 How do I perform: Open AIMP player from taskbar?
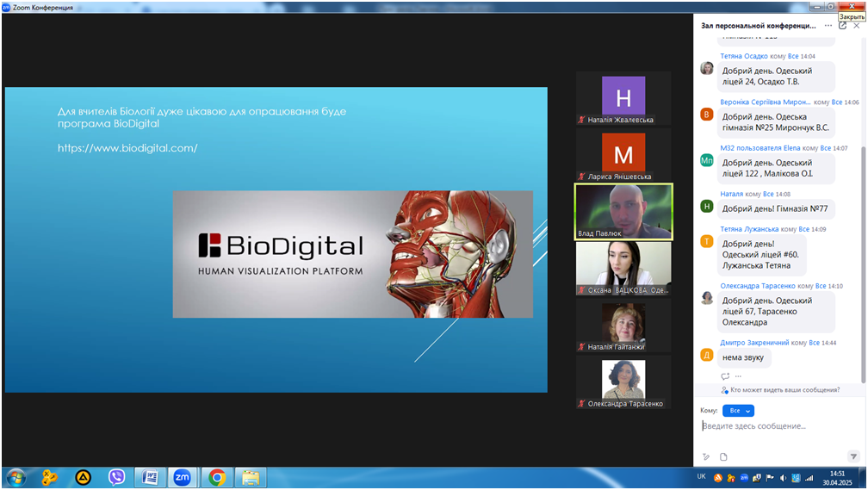[83, 478]
